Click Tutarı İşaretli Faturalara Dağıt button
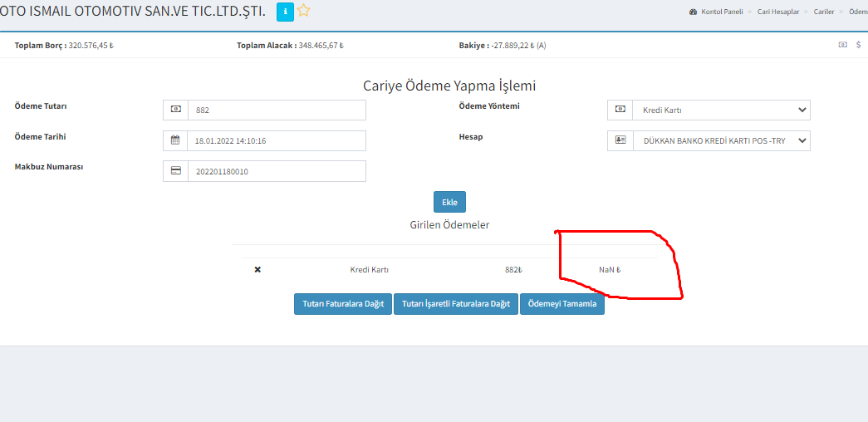Screen dimensions: 868x422 pyautogui.click(x=456, y=304)
